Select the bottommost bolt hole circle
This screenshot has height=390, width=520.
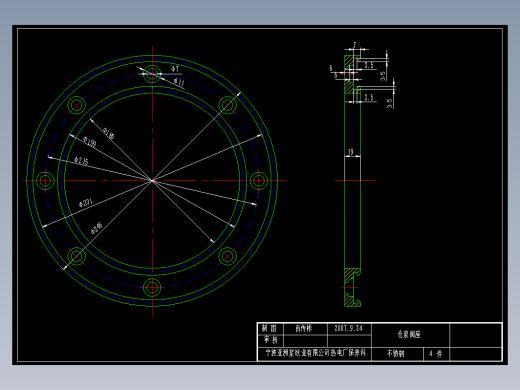point(152,287)
